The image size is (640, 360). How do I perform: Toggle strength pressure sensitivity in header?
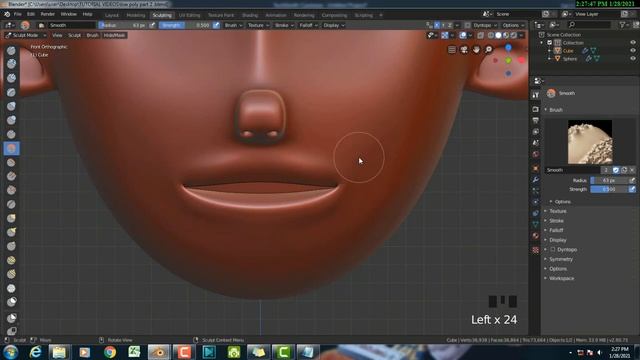coord(216,25)
